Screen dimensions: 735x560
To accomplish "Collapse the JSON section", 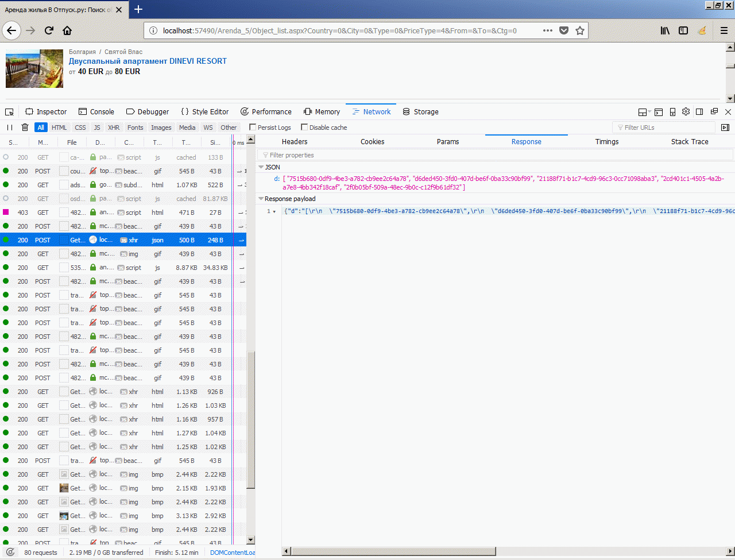I will pos(261,167).
